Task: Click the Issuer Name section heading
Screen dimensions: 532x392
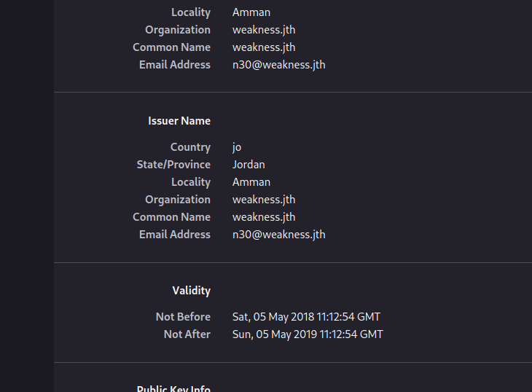Action: tap(179, 121)
